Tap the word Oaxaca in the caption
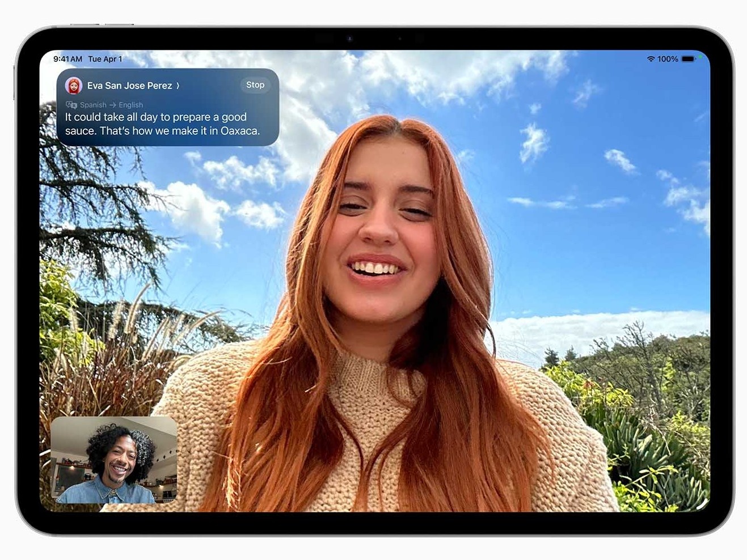Viewport: 747px width, 560px height. pyautogui.click(x=239, y=131)
